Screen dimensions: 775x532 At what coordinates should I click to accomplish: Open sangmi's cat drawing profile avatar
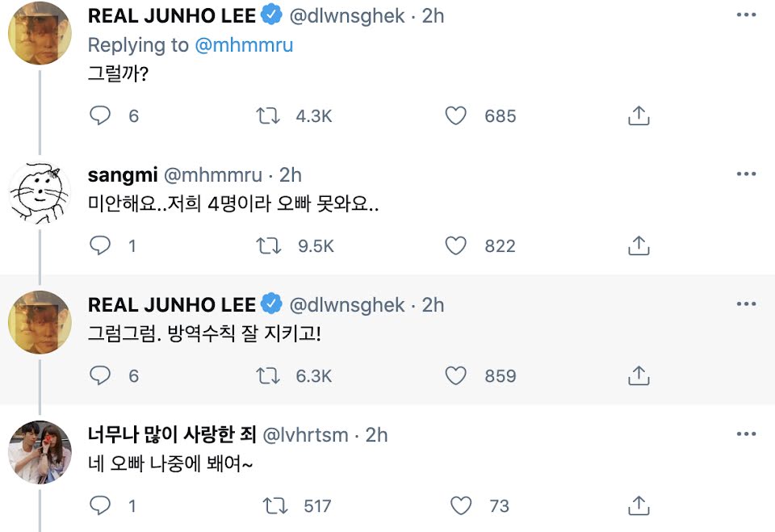(x=39, y=193)
